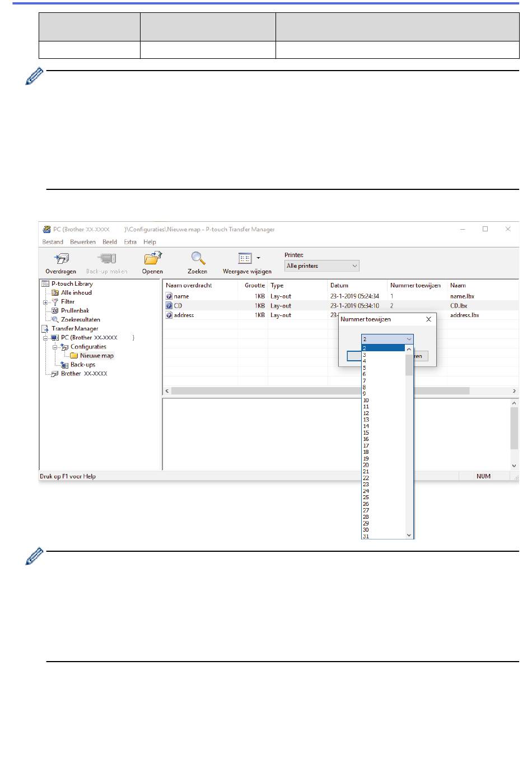This screenshot has width=532, height=777.
Task: Click the layout icon of the address row
Action: coord(169,315)
